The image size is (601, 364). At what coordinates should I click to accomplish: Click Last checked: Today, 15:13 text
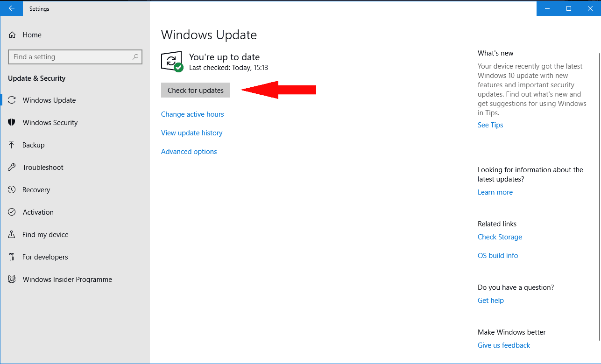tap(228, 68)
